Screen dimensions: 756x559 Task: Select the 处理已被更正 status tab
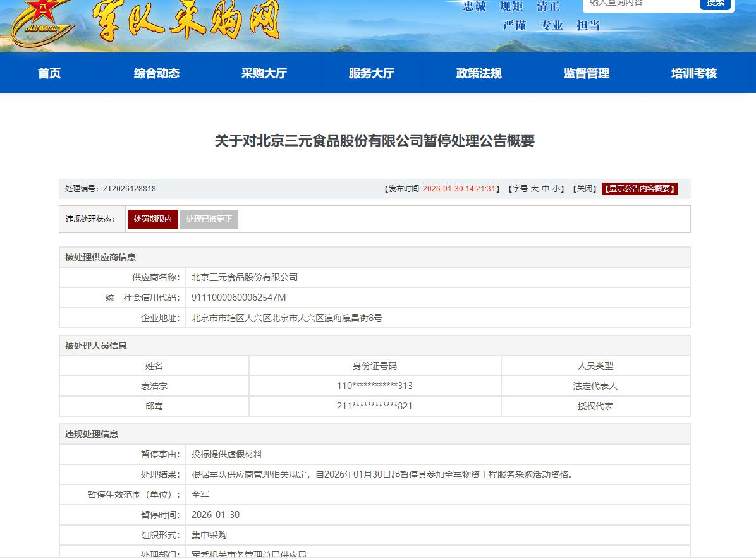[209, 219]
